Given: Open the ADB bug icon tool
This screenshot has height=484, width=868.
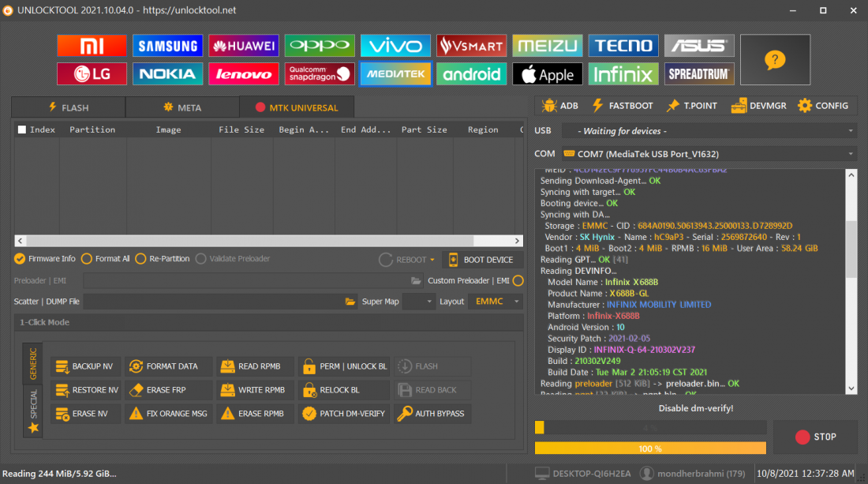Looking at the screenshot, I should coord(559,106).
